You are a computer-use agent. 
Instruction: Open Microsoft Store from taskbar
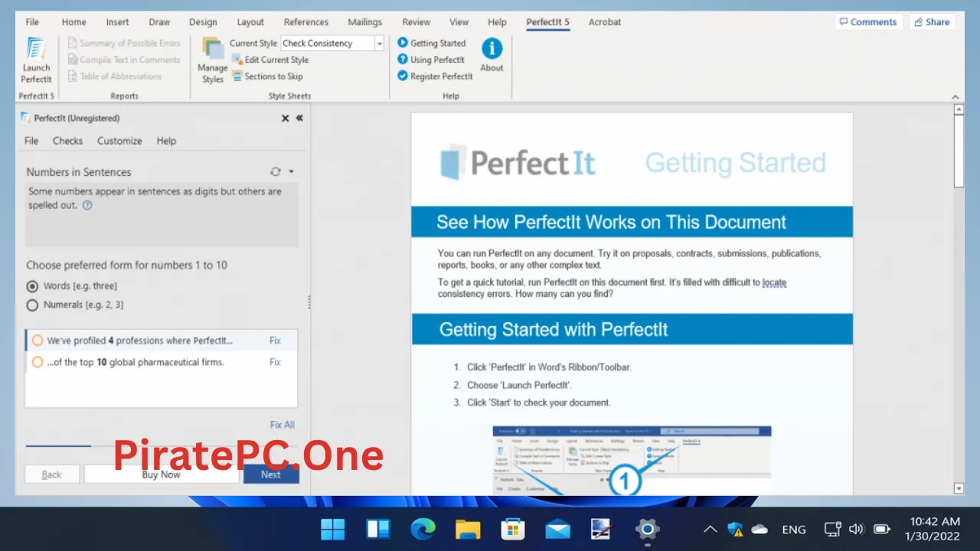pyautogui.click(x=512, y=529)
